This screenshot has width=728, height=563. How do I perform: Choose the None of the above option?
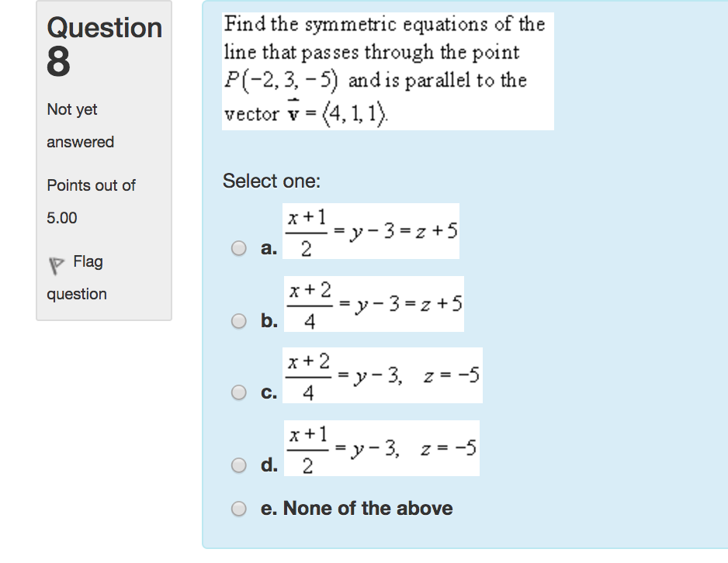click(x=237, y=509)
